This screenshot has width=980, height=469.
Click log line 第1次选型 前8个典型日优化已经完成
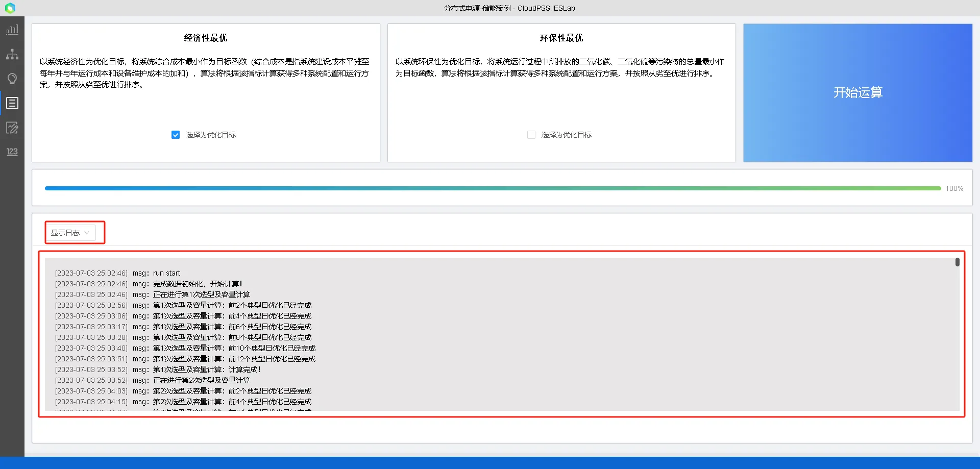pyautogui.click(x=183, y=337)
